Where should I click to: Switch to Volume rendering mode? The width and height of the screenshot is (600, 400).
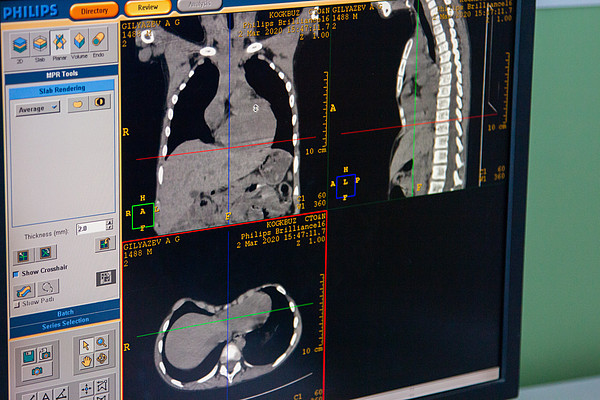point(79,42)
